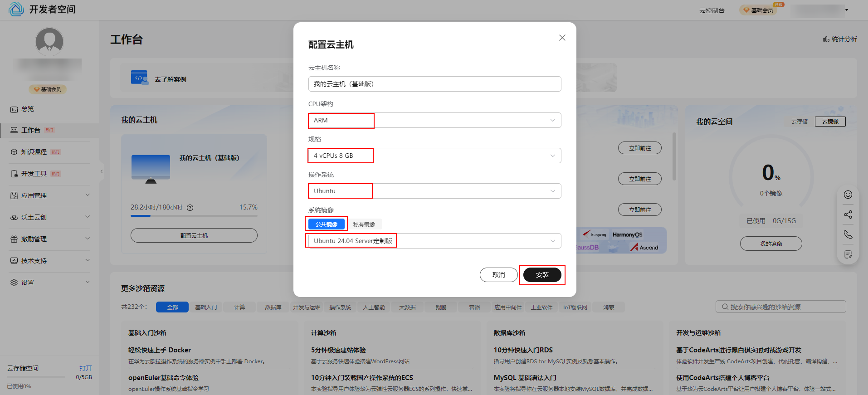Click the 配置云主机 button on the card
This screenshot has height=395, width=868.
pos(194,235)
